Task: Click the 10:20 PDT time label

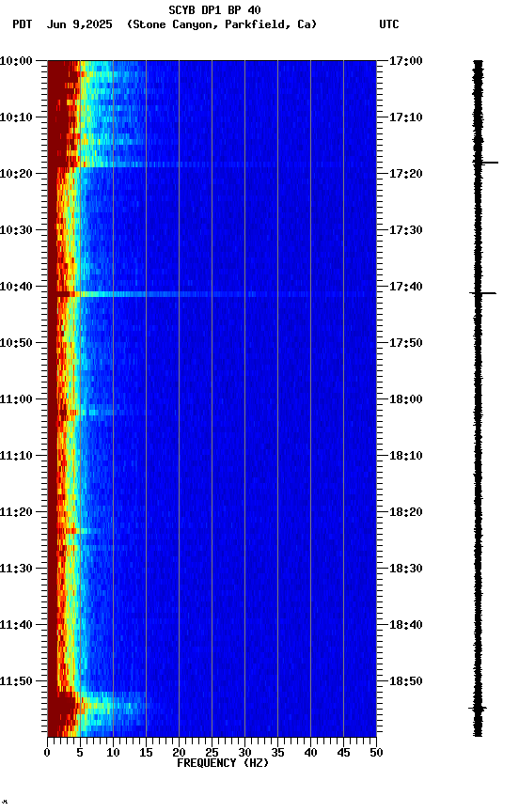Action: pyautogui.click(x=16, y=174)
